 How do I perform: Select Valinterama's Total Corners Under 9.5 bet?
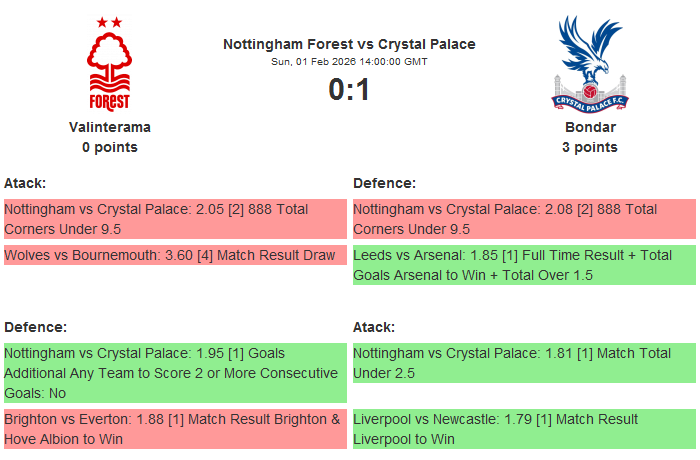[174, 219]
